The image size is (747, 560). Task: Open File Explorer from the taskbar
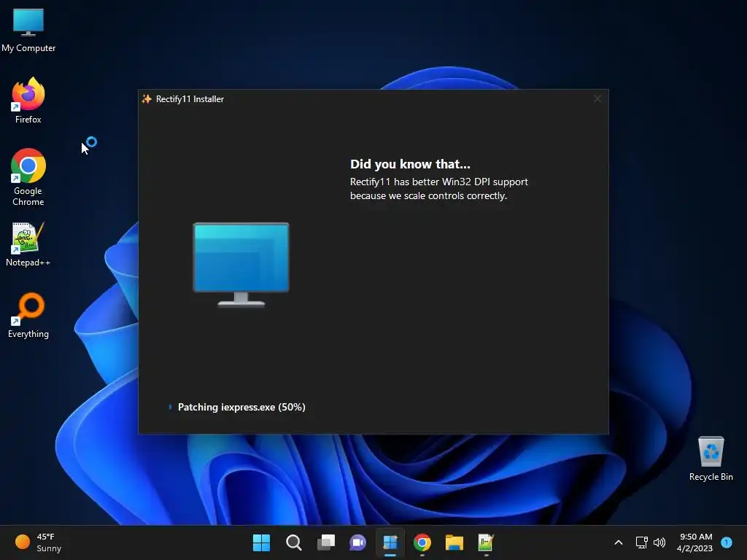tap(454, 542)
